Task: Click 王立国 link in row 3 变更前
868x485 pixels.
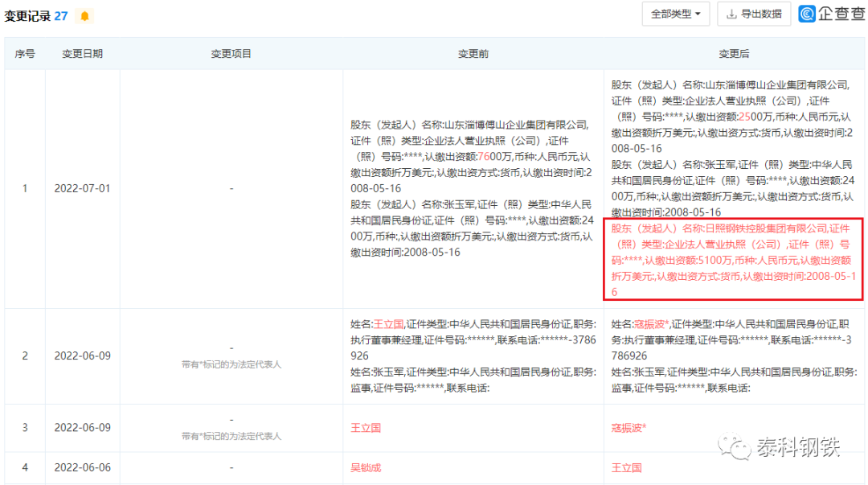Action: pos(367,428)
